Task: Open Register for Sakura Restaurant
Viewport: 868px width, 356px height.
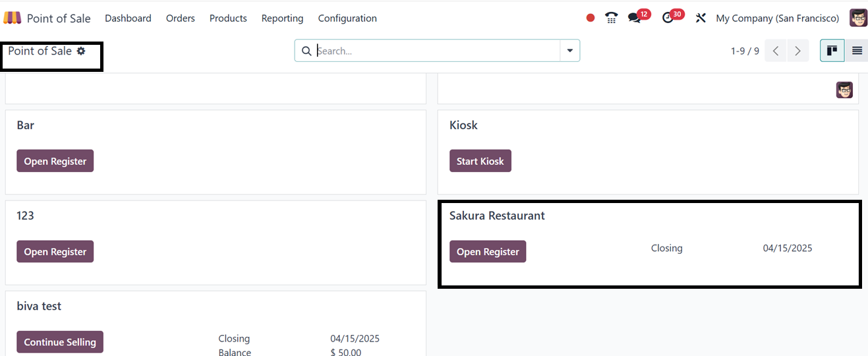Action: tap(488, 252)
